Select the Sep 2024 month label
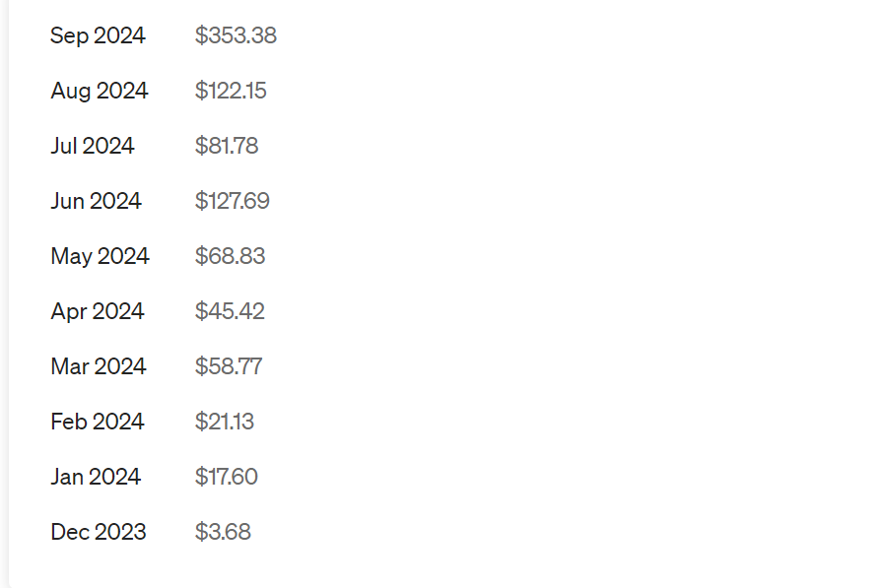This screenshot has width=881, height=588. coord(98,35)
